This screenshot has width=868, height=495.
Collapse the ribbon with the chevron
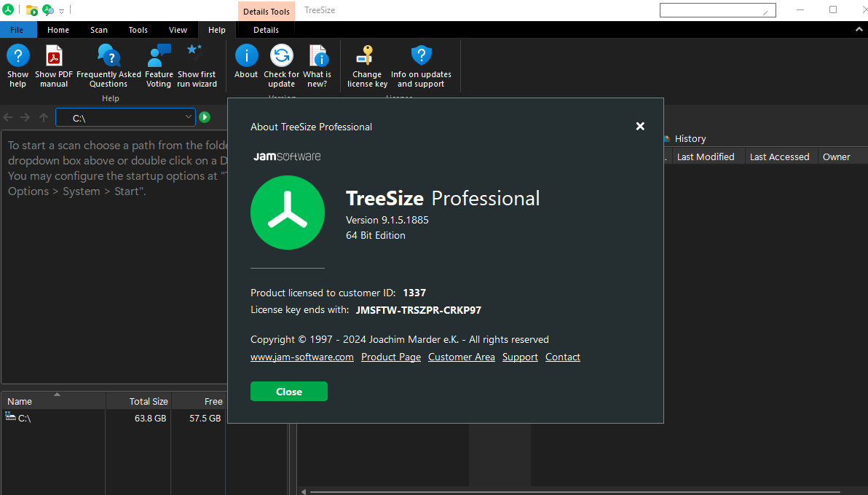point(859,30)
